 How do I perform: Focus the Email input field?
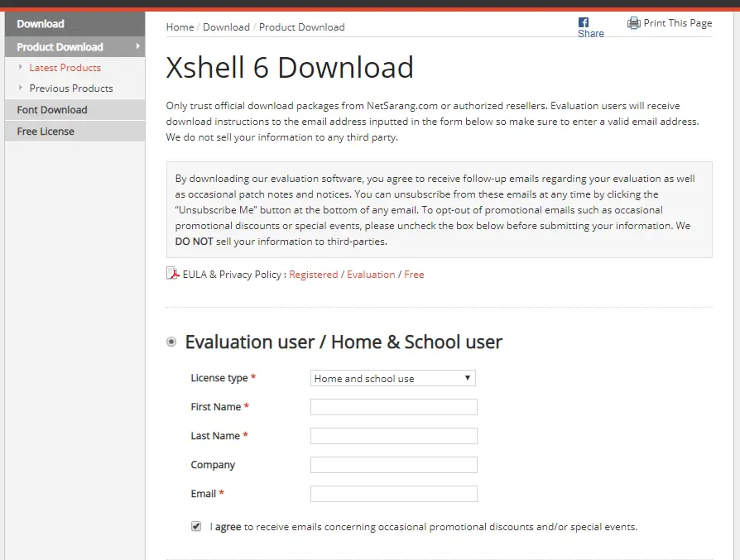pyautogui.click(x=394, y=494)
